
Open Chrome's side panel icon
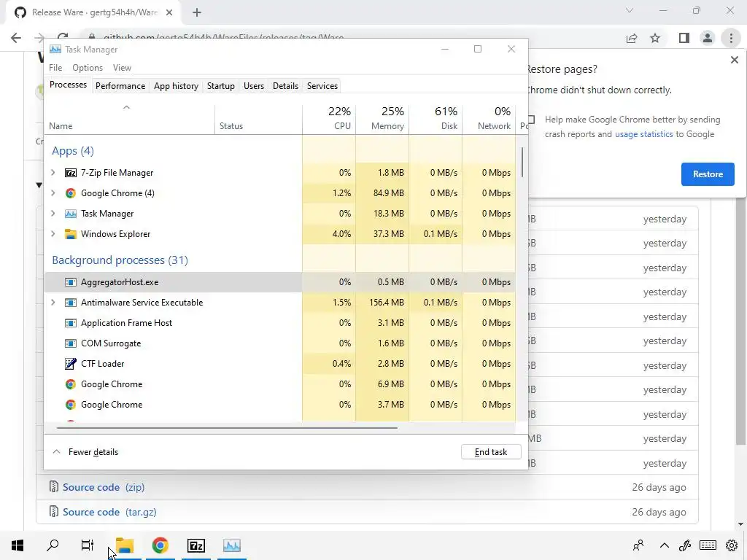pos(684,38)
